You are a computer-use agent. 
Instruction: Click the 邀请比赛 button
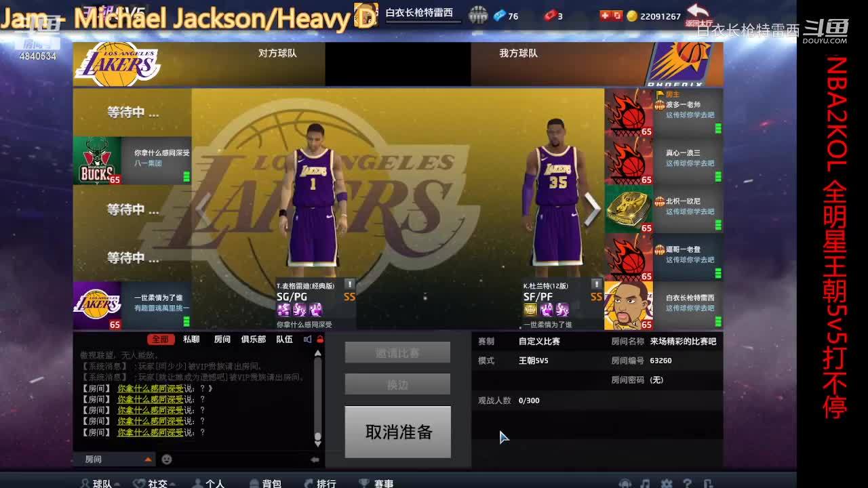397,352
